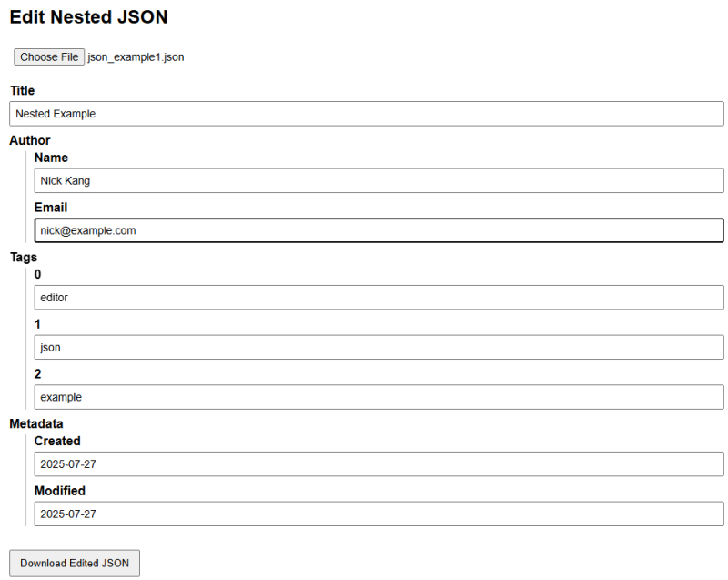
Task: Click the Modified label under Metadata
Action: pyautogui.click(x=60, y=491)
